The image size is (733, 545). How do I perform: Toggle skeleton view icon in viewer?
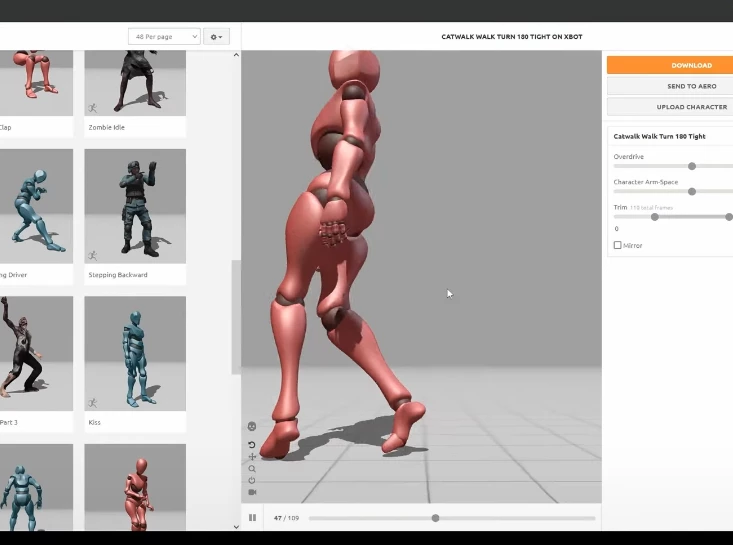click(x=252, y=426)
